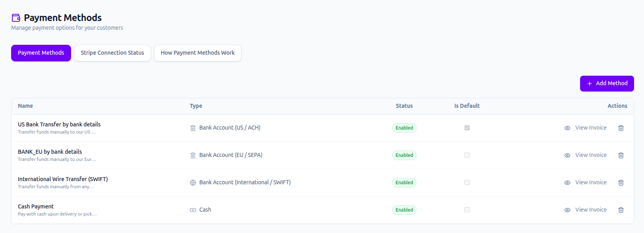Click 'Transfer funds manually to our Eur' description

(x=57, y=160)
